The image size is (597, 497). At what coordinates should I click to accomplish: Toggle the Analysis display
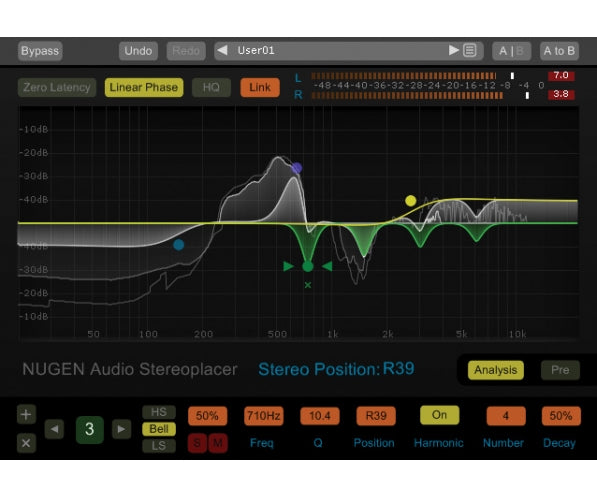[x=496, y=370]
